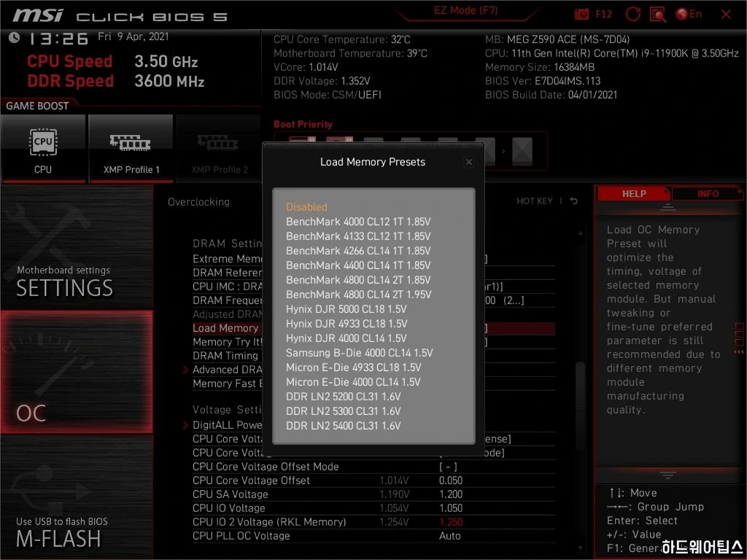Select the Disabled preset option

(306, 207)
